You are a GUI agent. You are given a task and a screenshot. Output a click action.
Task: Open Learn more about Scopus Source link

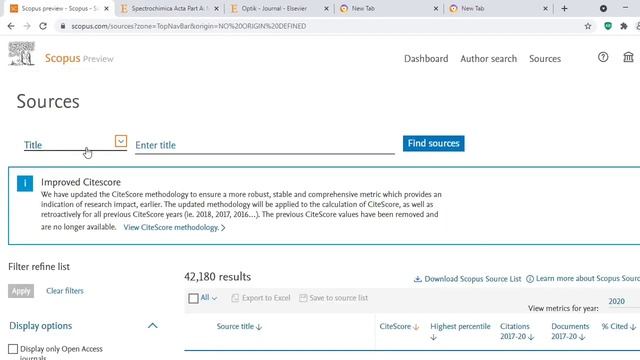coord(583,279)
